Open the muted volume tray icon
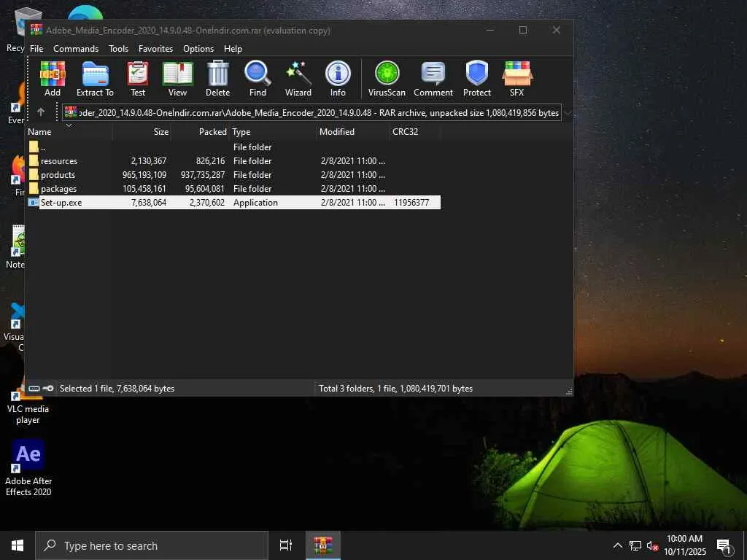 click(652, 545)
